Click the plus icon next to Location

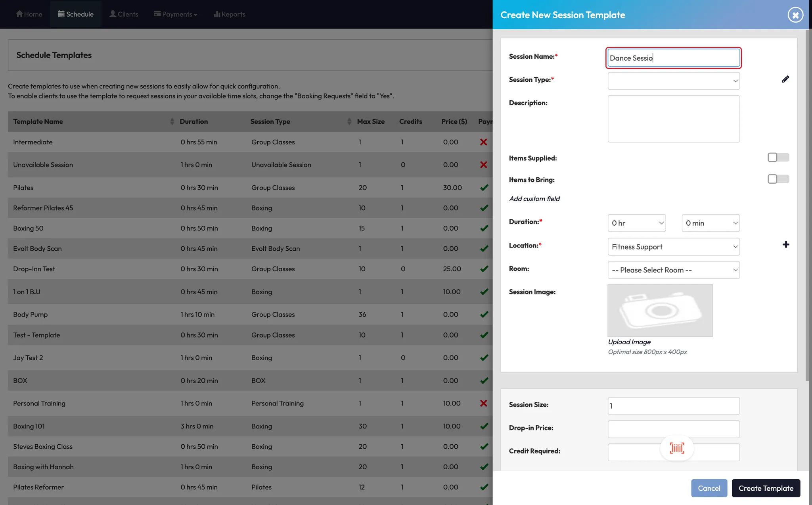click(785, 245)
